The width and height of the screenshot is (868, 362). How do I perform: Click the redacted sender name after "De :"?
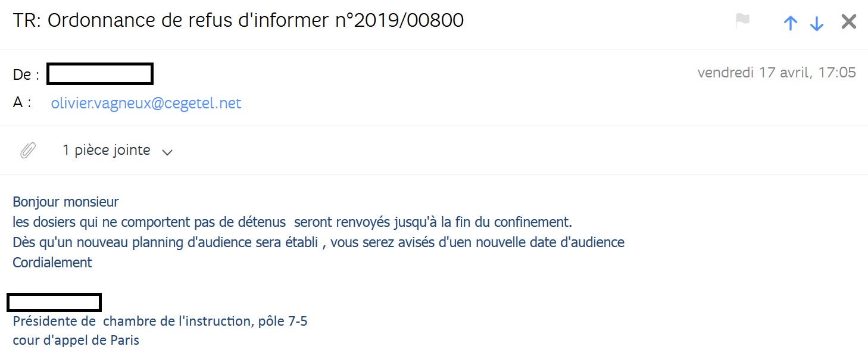pos(100,74)
